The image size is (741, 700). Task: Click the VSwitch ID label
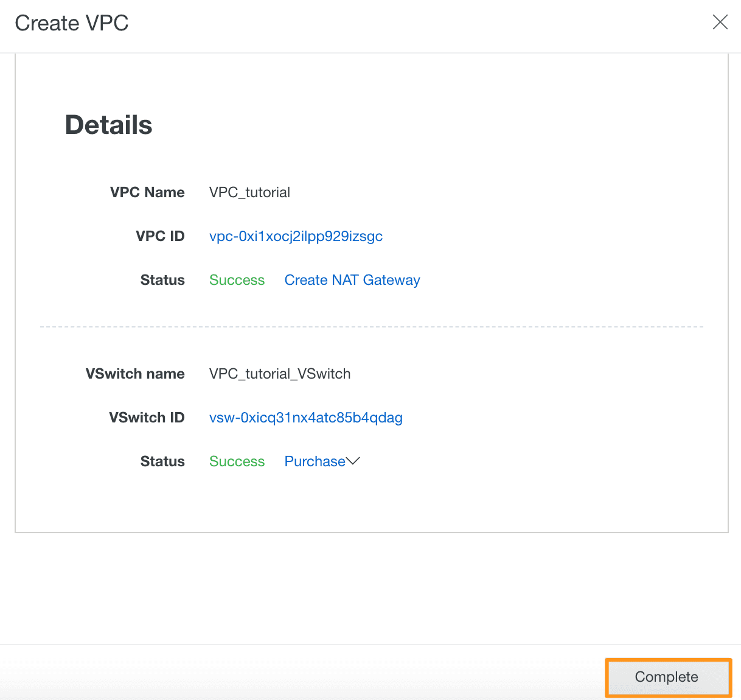147,418
